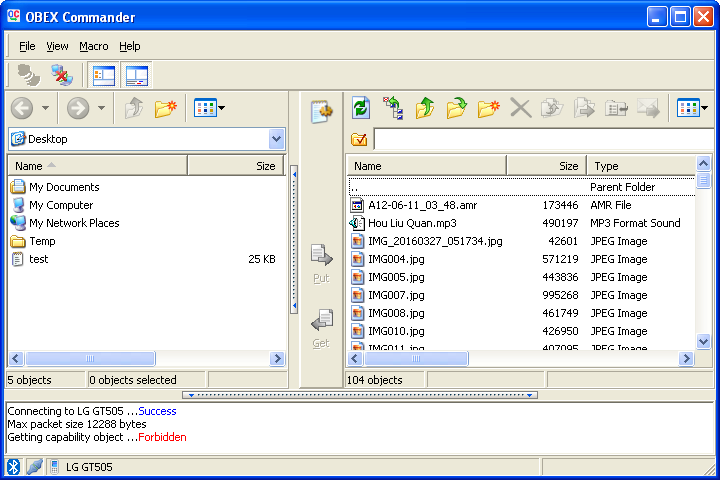Click remote pane horizontal scrollbar right arrow
720x480 pixels.
click(x=686, y=358)
